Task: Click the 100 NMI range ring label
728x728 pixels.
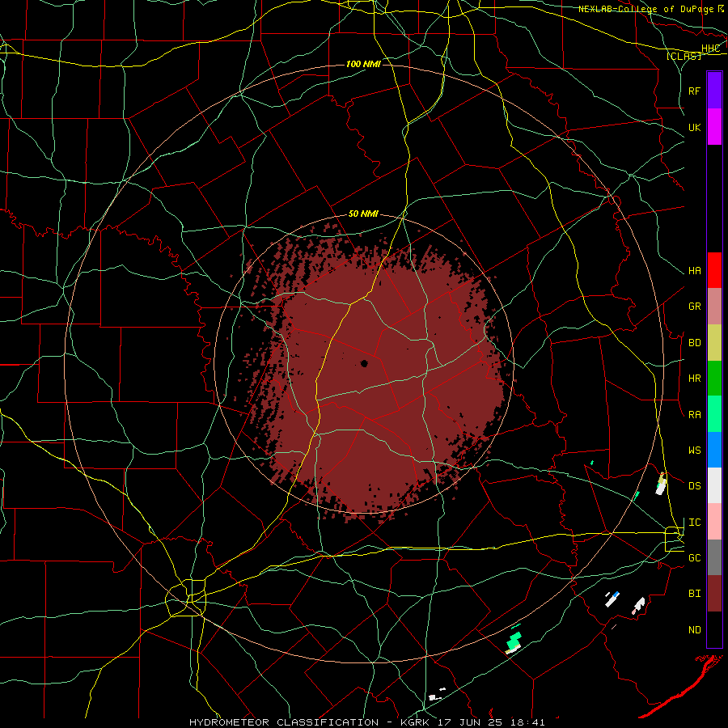Action: tap(363, 64)
